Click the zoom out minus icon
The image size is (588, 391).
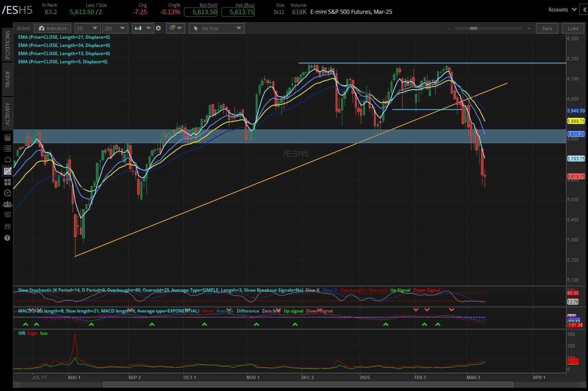[449, 28]
